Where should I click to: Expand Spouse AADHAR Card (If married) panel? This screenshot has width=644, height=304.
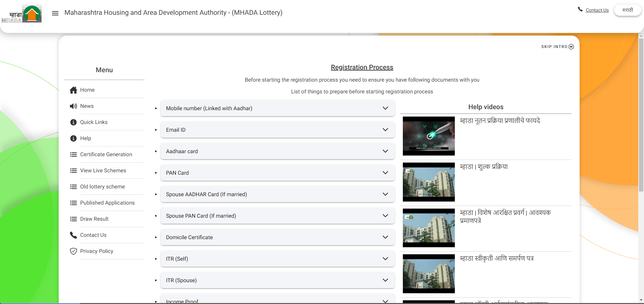278,194
